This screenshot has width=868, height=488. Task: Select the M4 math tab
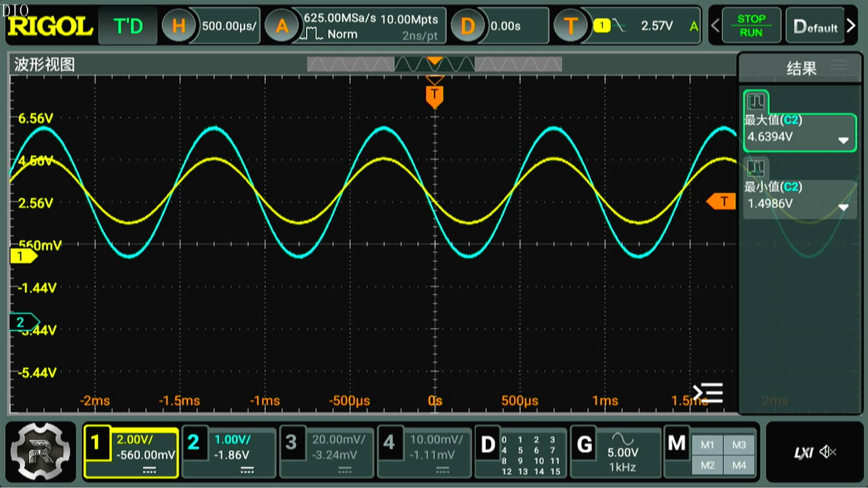(739, 465)
